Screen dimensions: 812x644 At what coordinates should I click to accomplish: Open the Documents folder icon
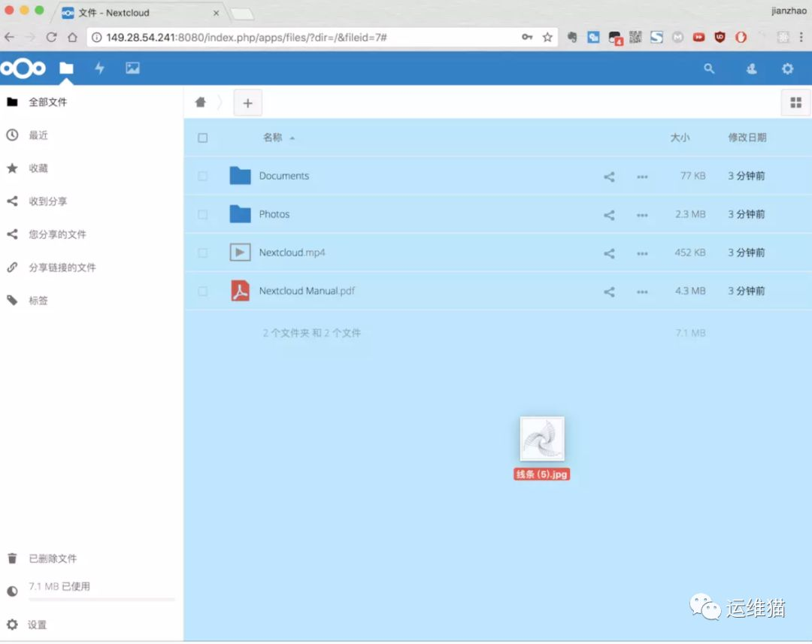[x=241, y=176]
